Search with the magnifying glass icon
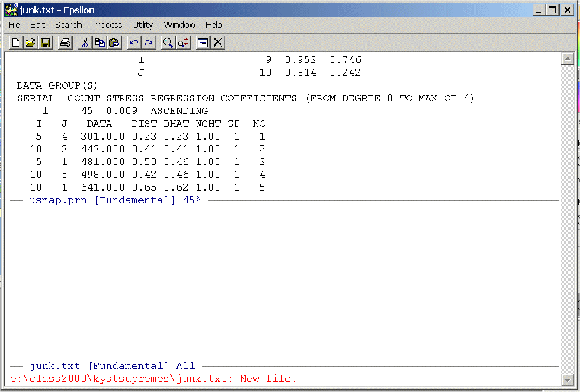 [168, 43]
